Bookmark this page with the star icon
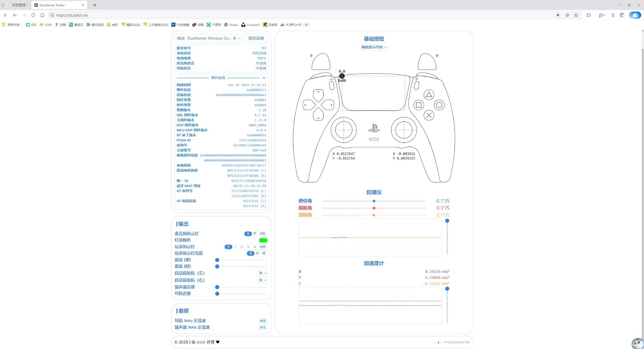This screenshot has width=644, height=349. click(576, 15)
